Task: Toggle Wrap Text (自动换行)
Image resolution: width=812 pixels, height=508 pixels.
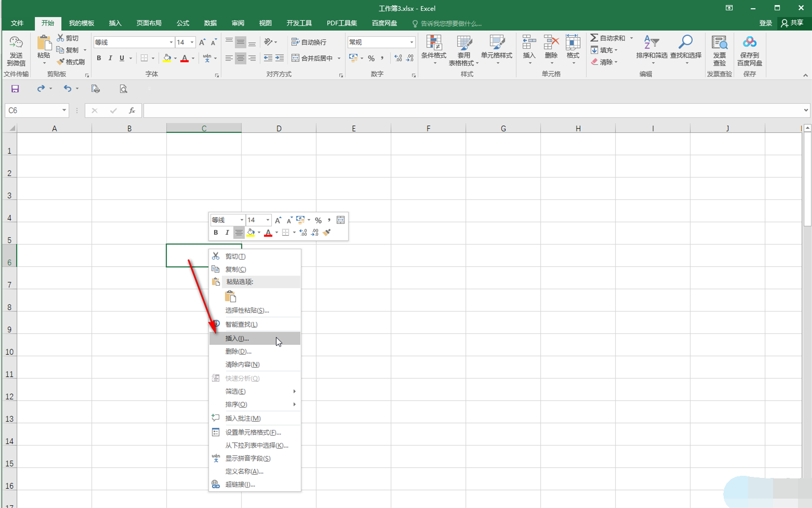Action: point(309,42)
